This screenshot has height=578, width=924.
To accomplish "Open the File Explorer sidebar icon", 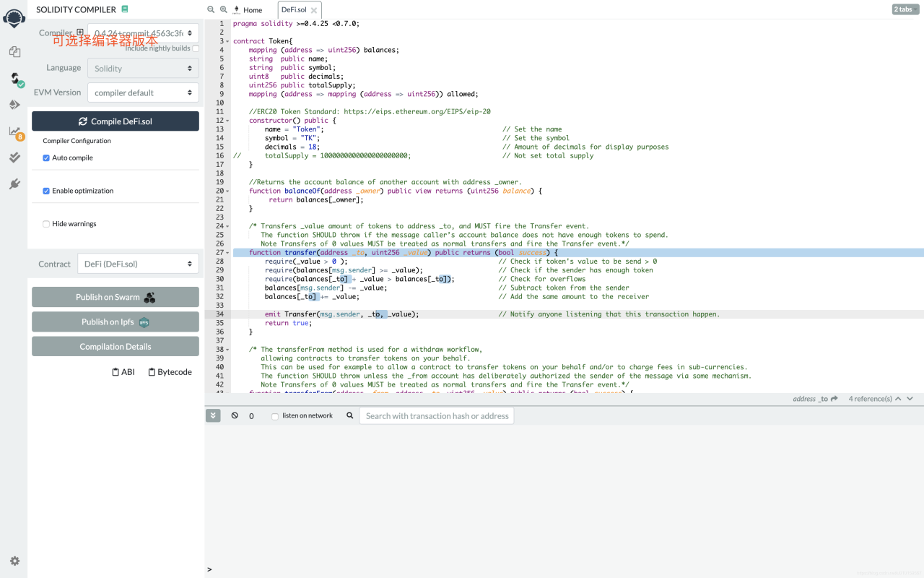I will 14,52.
